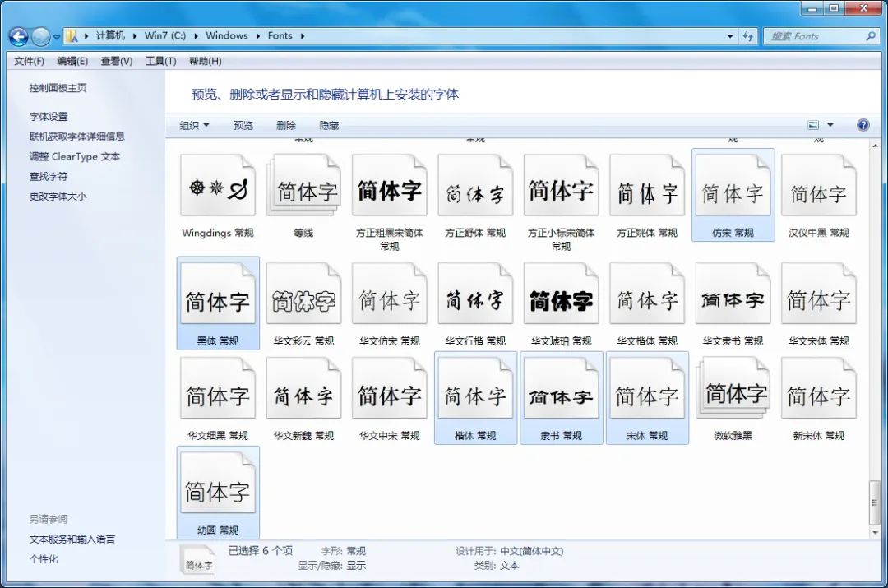Click the refresh icon in the address bar
Image resolution: width=888 pixels, height=588 pixels.
pos(748,35)
